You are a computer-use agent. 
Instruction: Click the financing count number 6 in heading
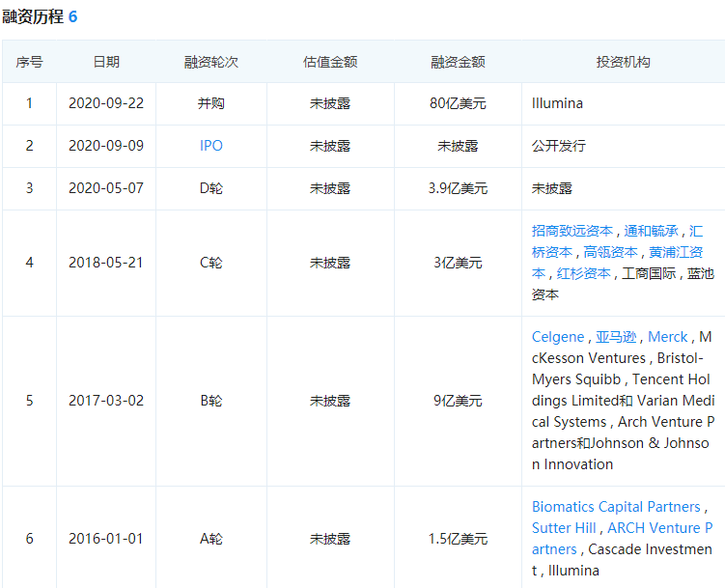72,16
